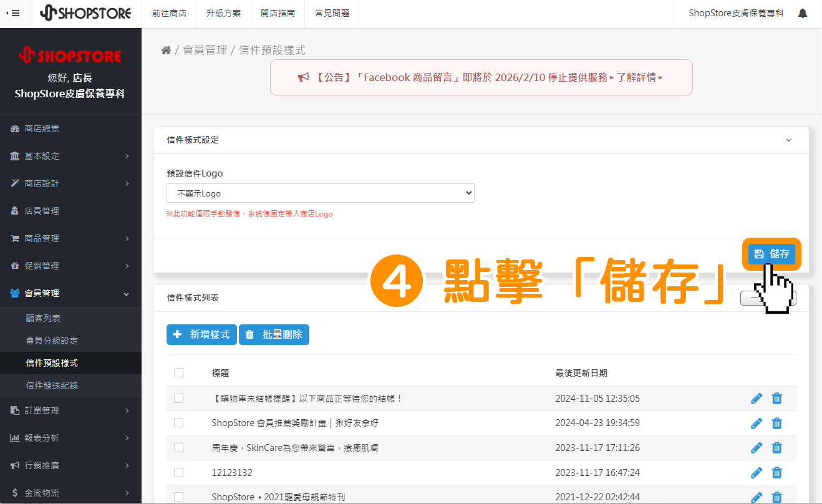Click the 儲存 save button
The height and width of the screenshot is (504, 822).
pyautogui.click(x=771, y=253)
